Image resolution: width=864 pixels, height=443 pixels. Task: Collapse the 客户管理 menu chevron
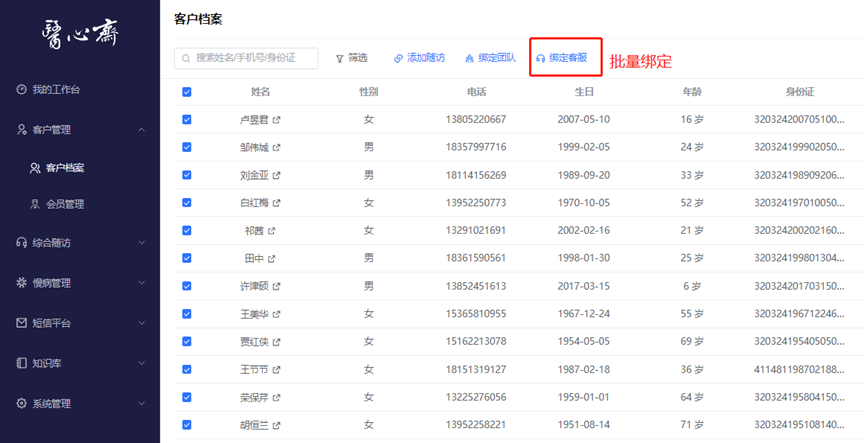pos(142,130)
